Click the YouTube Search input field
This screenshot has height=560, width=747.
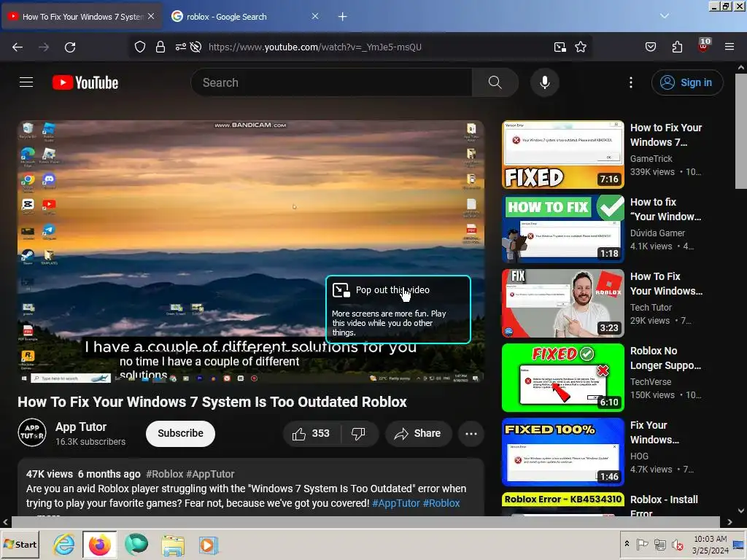click(x=332, y=82)
